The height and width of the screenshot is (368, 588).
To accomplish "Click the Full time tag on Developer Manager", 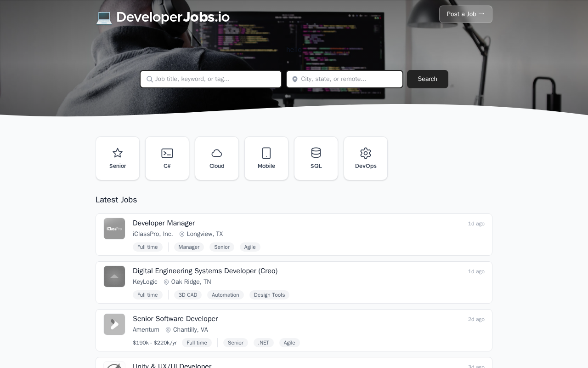I will point(147,247).
